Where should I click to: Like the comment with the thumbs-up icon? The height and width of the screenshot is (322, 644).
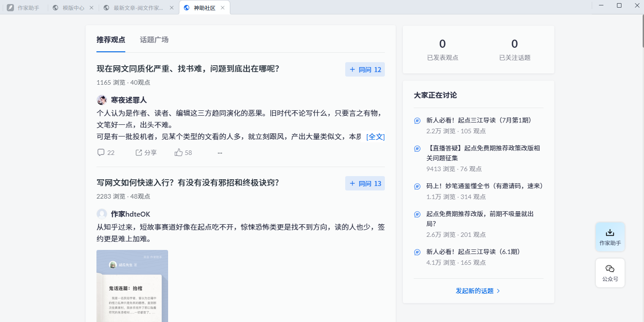(178, 152)
